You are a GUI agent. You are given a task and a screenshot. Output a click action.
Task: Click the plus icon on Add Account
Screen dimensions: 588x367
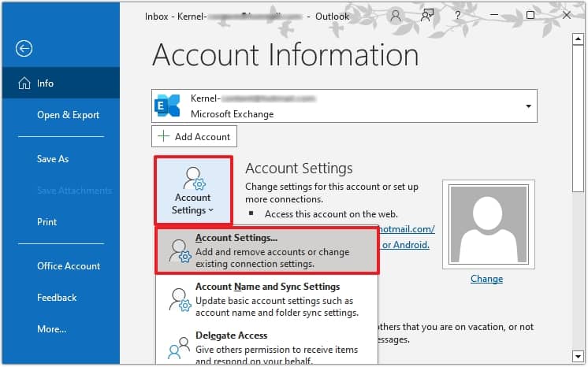pos(164,136)
